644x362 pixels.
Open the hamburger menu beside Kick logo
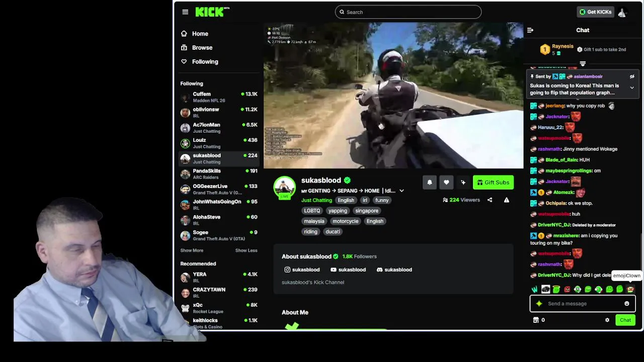(185, 12)
